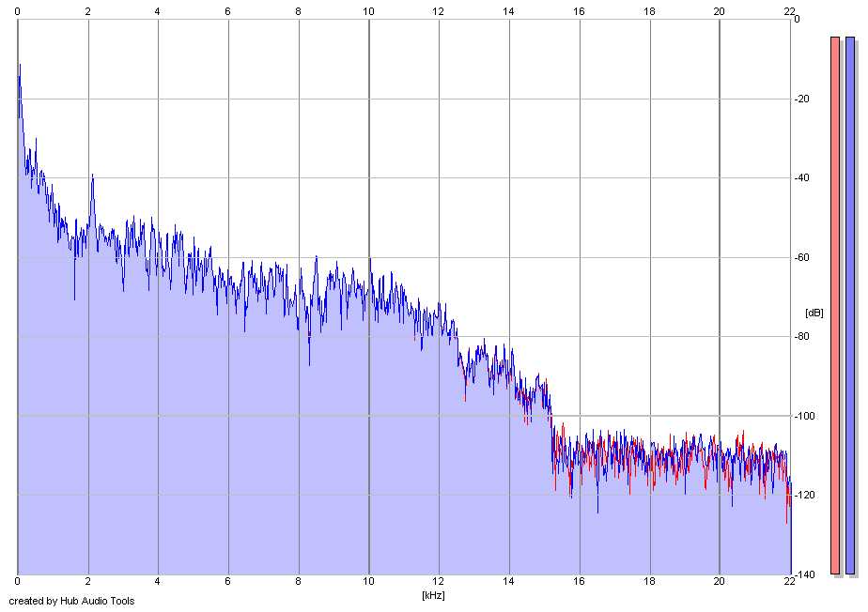Click the 20 kHz label on bottom axis

[719, 581]
